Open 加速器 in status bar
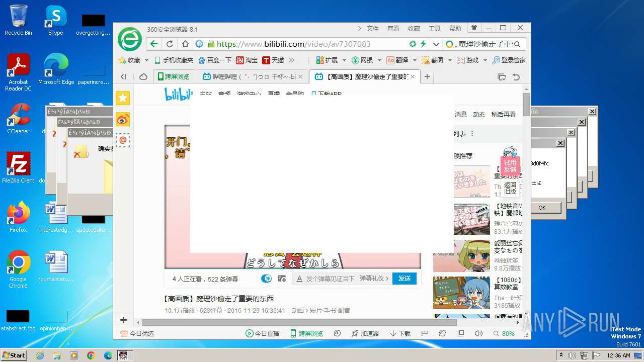The image size is (644, 362). point(365,333)
